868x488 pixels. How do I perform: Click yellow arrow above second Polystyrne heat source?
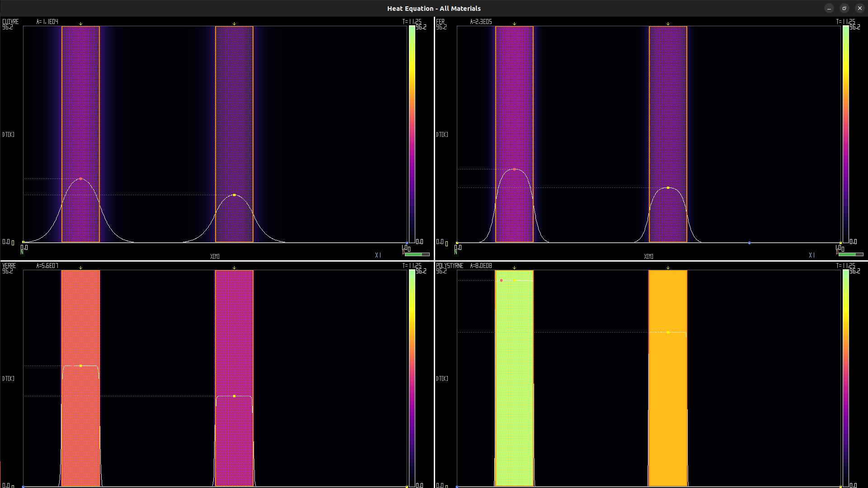pyautogui.click(x=668, y=267)
